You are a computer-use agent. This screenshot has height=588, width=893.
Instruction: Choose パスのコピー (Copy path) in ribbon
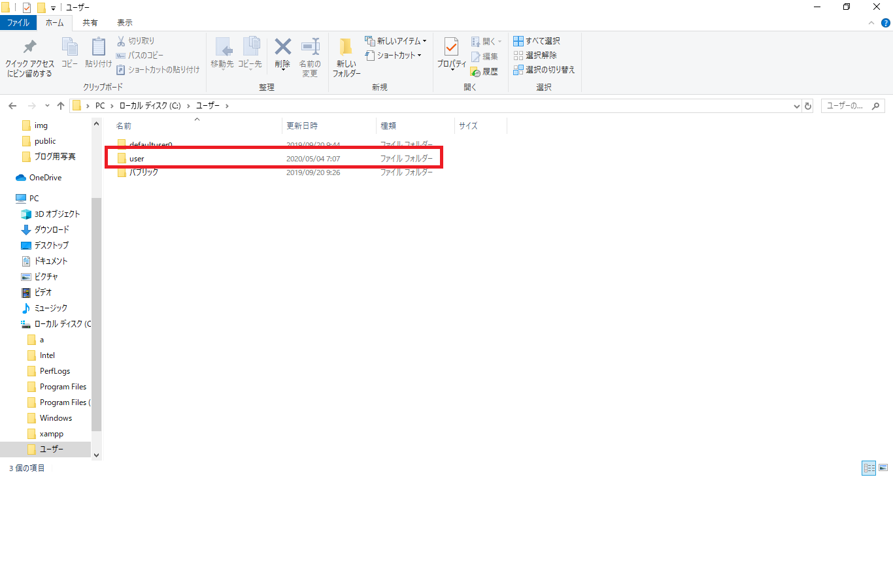[140, 56]
